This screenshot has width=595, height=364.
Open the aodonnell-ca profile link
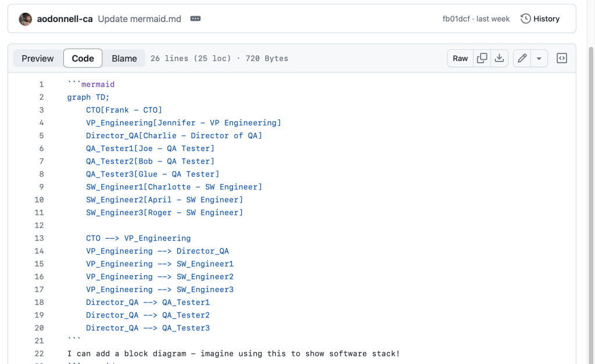point(65,19)
